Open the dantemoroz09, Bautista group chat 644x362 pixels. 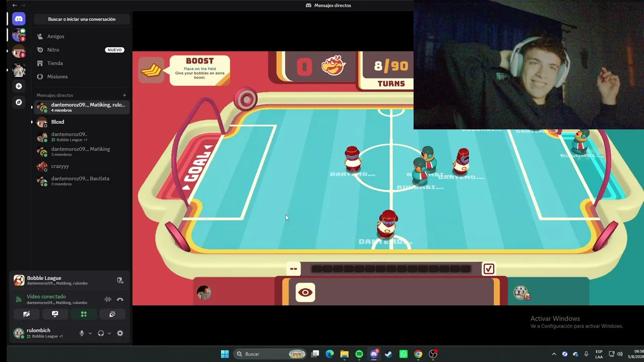pyautogui.click(x=82, y=181)
